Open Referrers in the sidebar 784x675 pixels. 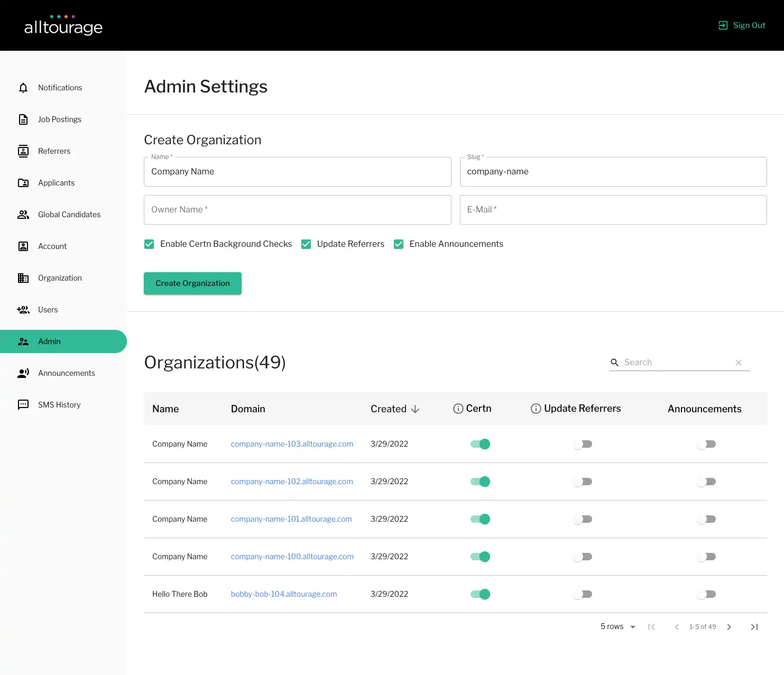[63, 151]
